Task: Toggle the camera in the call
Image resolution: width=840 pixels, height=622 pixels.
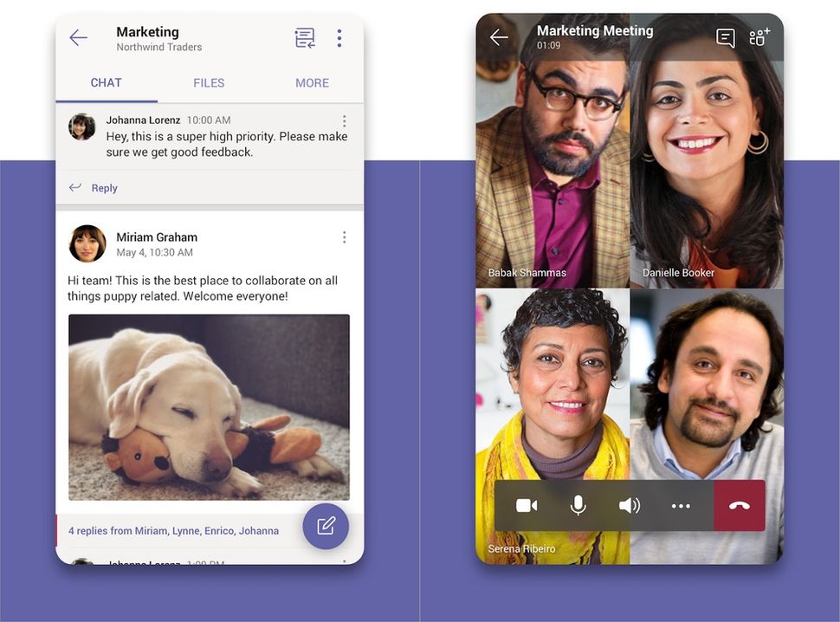Action: 527,506
